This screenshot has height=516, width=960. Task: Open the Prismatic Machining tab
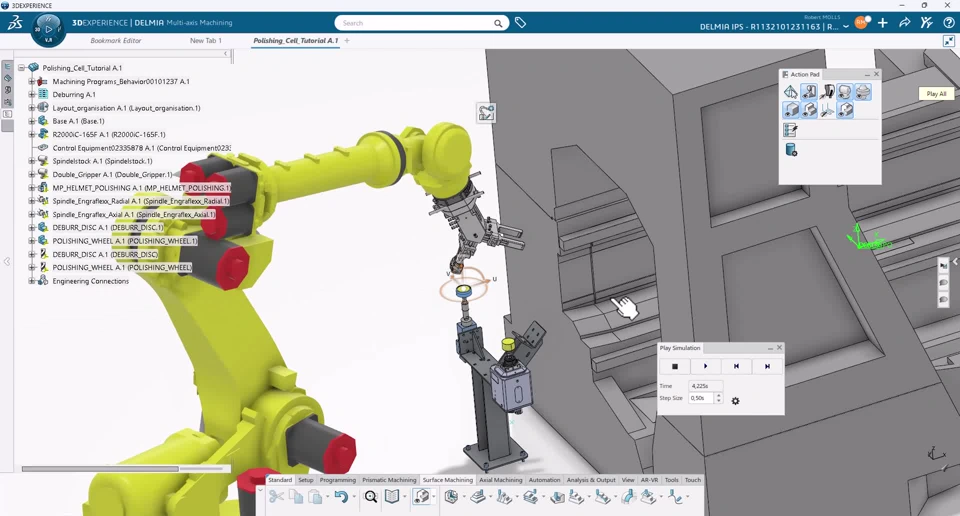point(389,480)
